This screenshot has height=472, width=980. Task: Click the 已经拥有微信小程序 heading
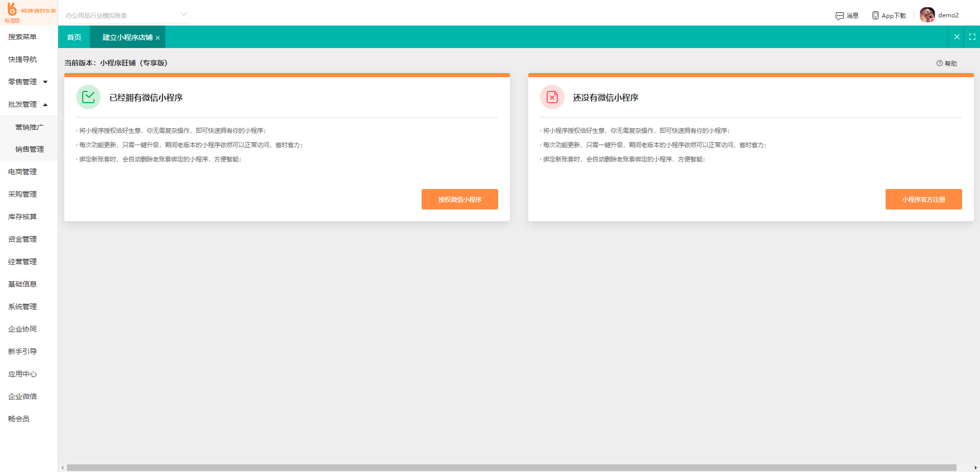tap(146, 98)
